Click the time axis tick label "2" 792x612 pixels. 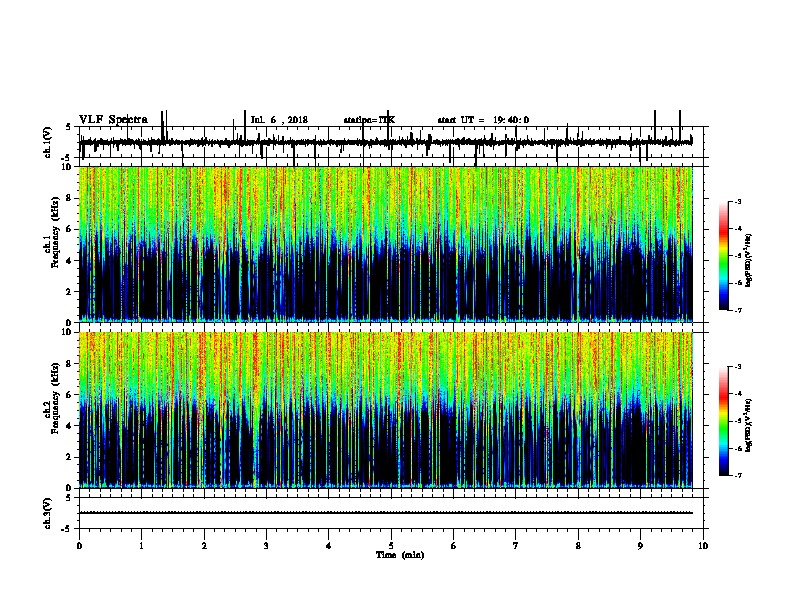point(204,546)
